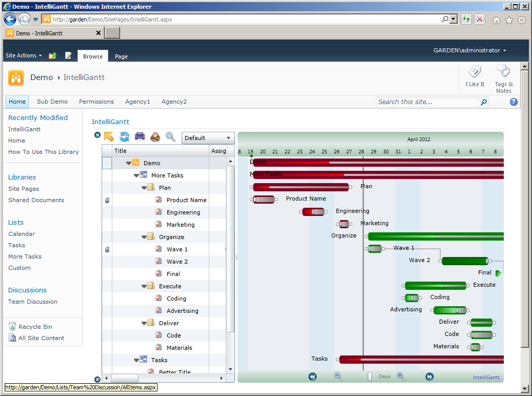The width and height of the screenshot is (532, 396).
Task: Click the Demo site logo icon
Action: [x=16, y=77]
